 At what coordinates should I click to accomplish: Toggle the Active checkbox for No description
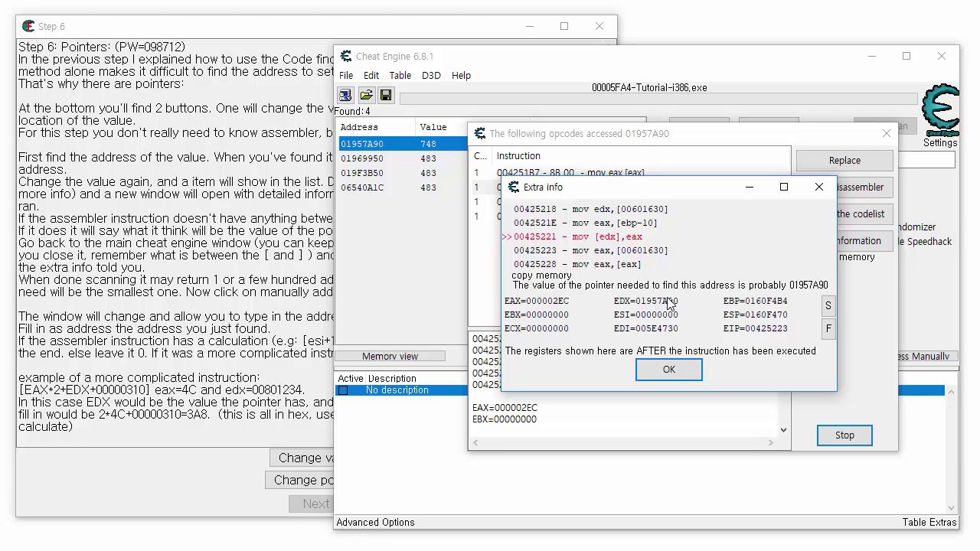coord(343,390)
